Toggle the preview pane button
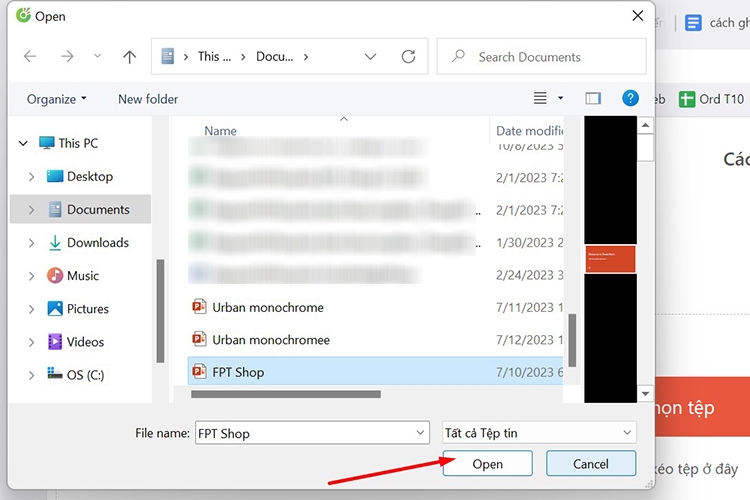750x500 pixels. (x=593, y=99)
